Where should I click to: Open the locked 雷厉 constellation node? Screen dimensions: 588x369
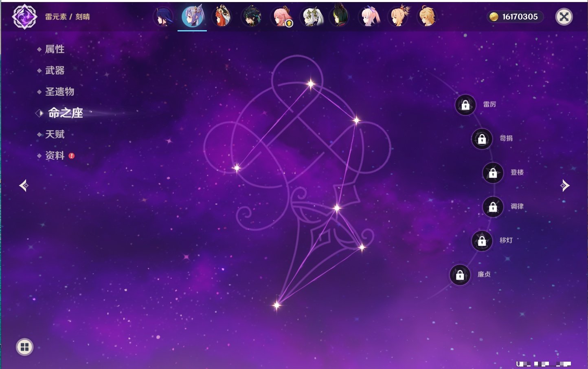coord(465,105)
